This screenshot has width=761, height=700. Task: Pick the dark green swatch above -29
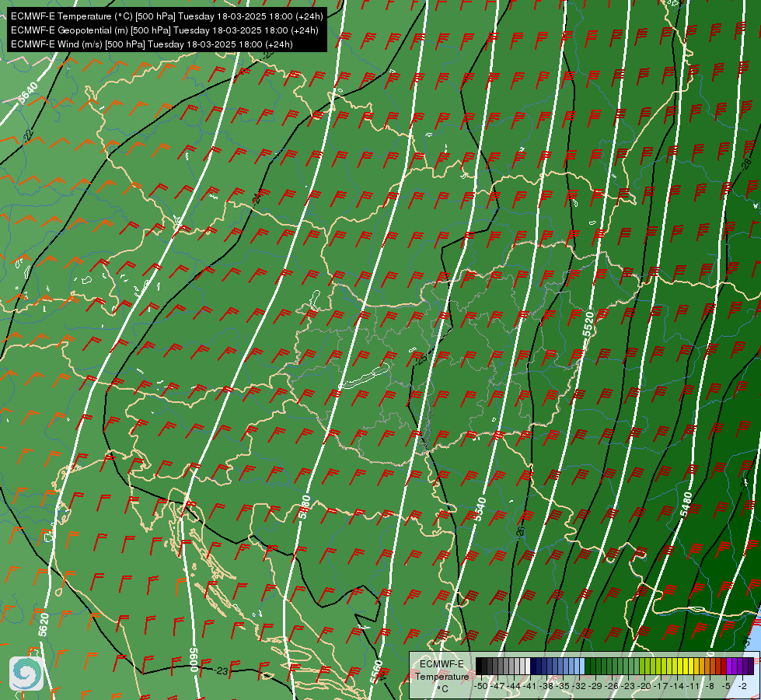[593, 667]
